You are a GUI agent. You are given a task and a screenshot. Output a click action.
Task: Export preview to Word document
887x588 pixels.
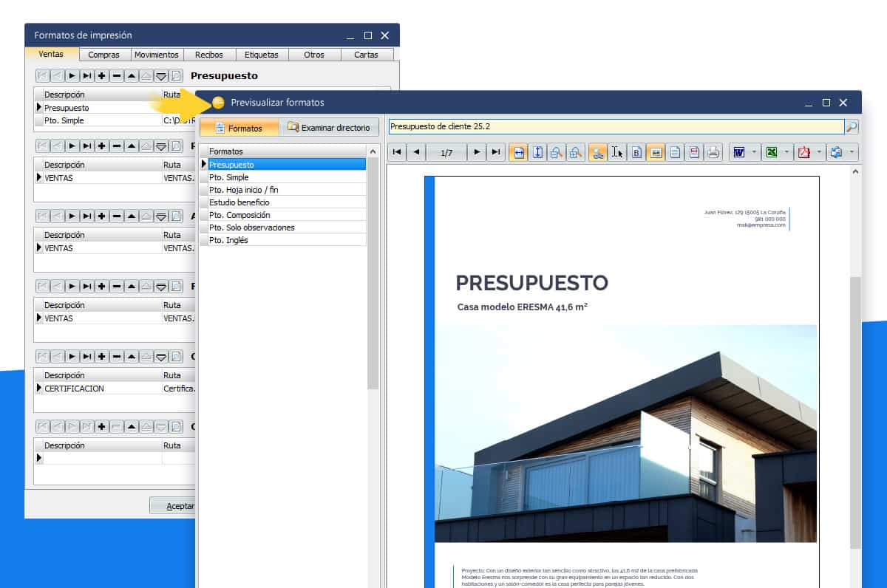pos(738,153)
